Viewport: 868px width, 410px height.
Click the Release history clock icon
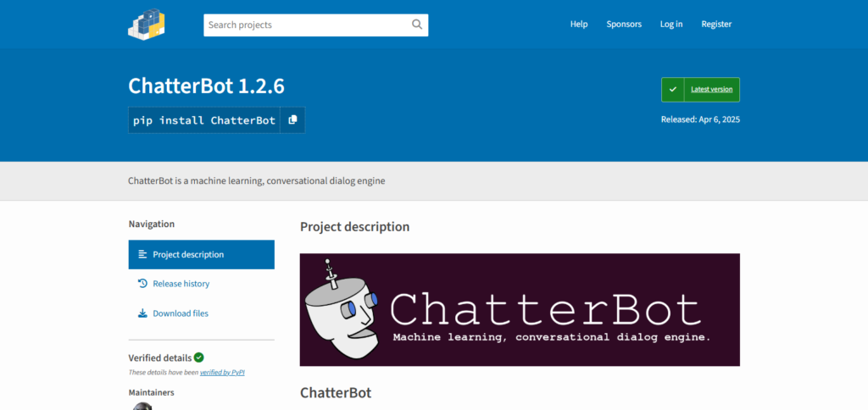[x=142, y=284]
